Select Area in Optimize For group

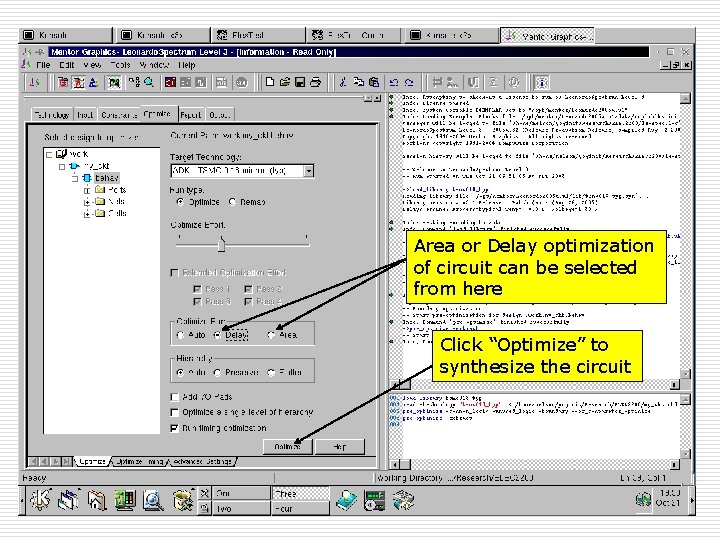[x=271, y=335]
